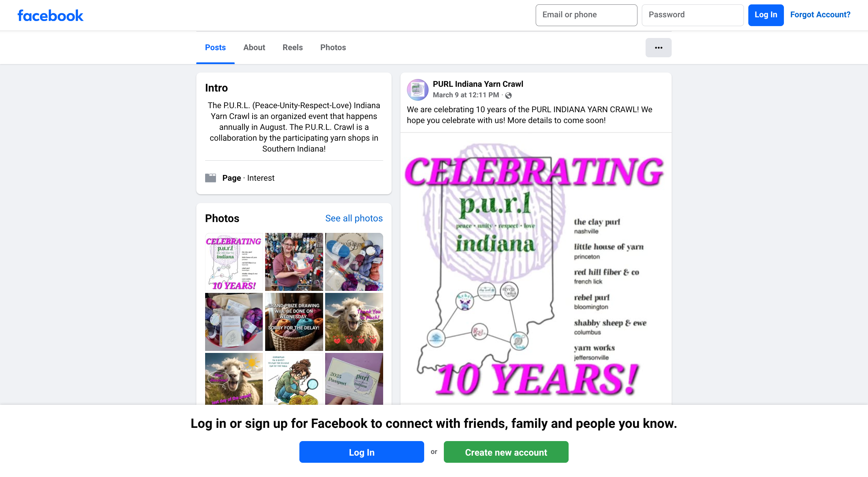Switch to the Reels tab
This screenshot has width=868, height=477.
[x=292, y=47]
